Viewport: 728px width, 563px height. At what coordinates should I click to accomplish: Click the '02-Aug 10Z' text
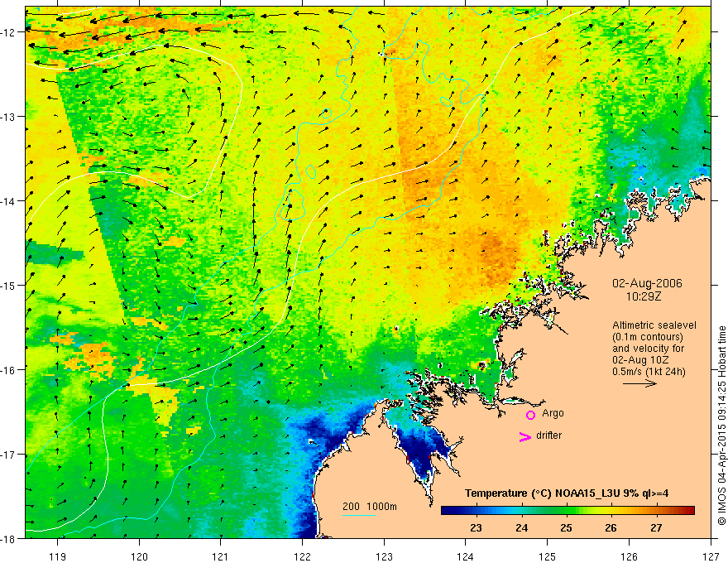639,360
